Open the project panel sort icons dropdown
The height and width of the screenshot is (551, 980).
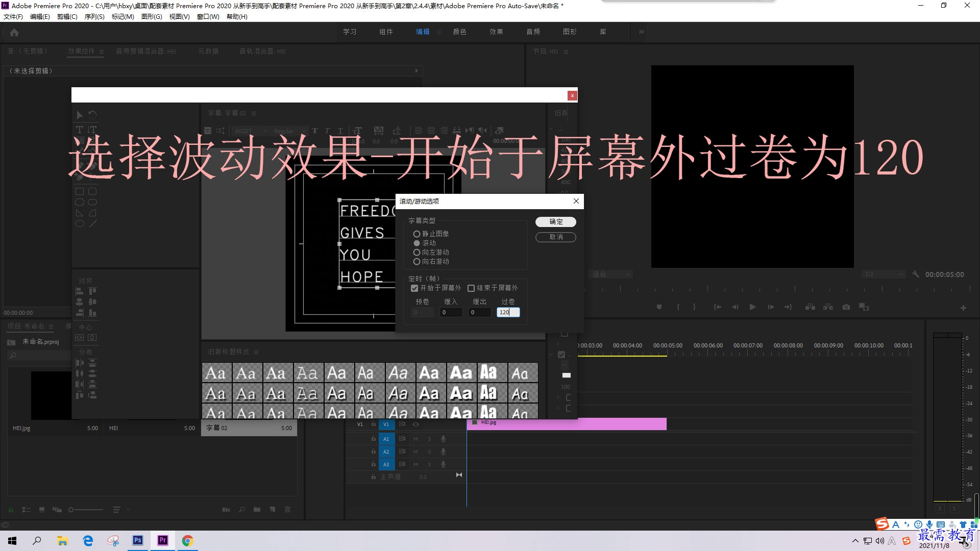[121, 510]
